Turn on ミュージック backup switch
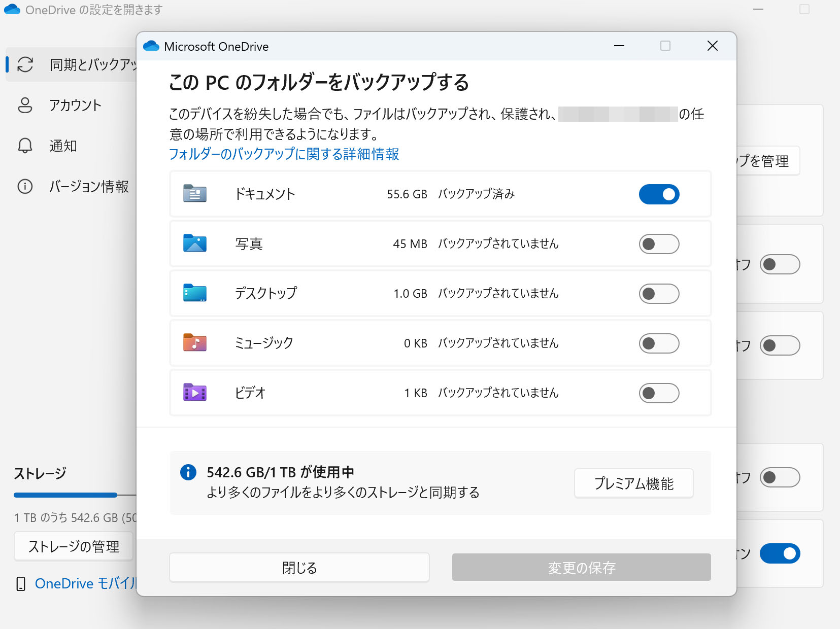Viewport: 840px width, 629px height. pos(659,343)
